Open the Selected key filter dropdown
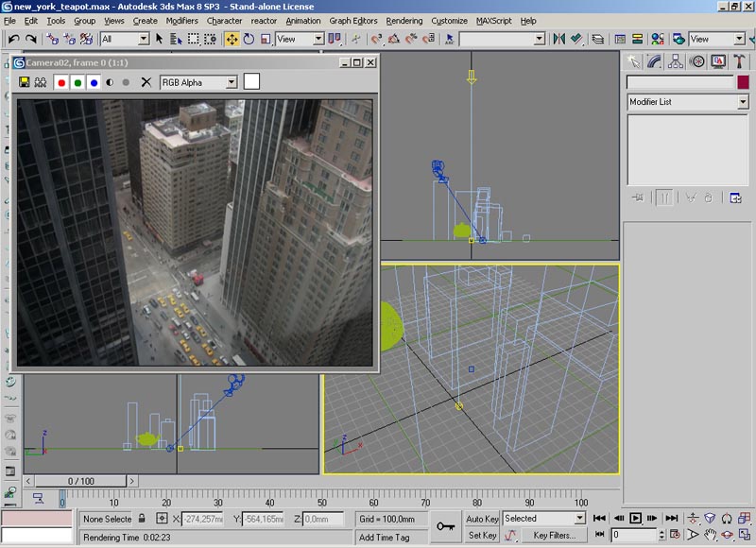This screenshot has width=756, height=548. pyautogui.click(x=579, y=519)
